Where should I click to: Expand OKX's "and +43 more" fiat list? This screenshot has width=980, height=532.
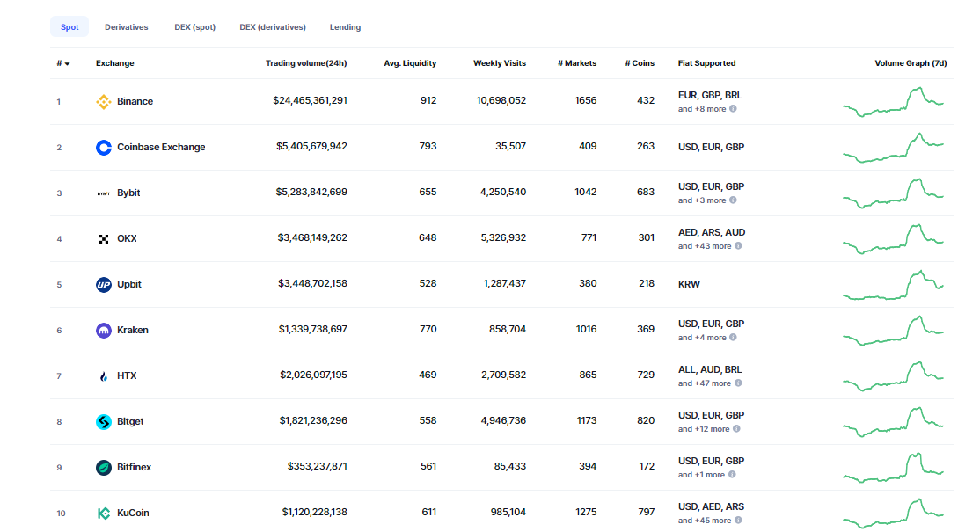pos(705,246)
